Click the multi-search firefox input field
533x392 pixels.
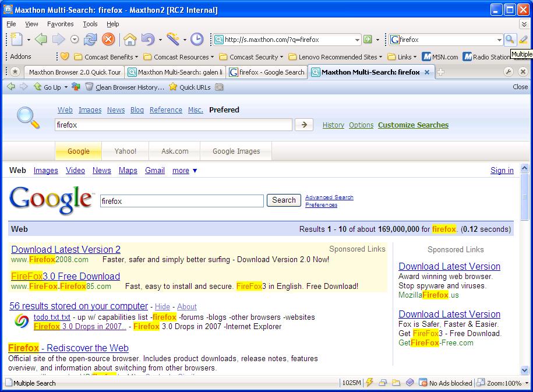(174, 125)
